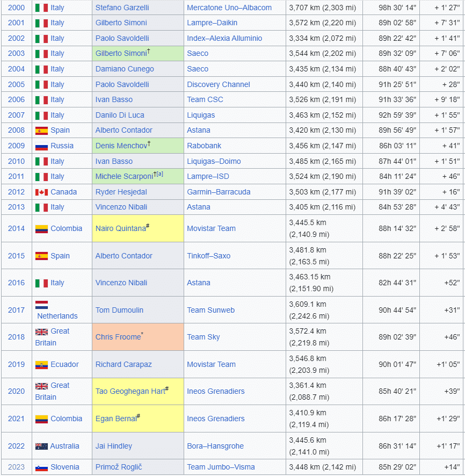
Task: Open Chris Froome's page
Action: coord(118,337)
